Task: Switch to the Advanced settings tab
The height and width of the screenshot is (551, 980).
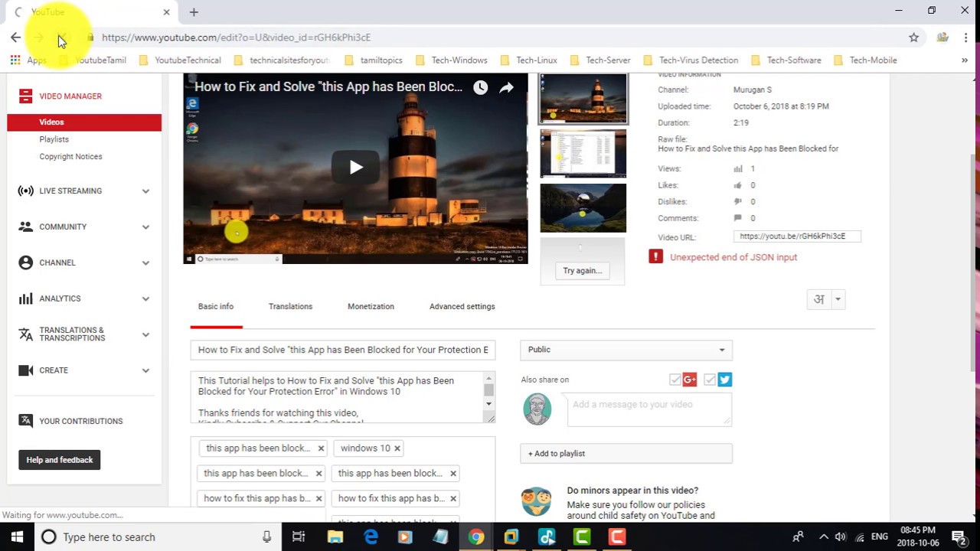Action: (x=462, y=306)
